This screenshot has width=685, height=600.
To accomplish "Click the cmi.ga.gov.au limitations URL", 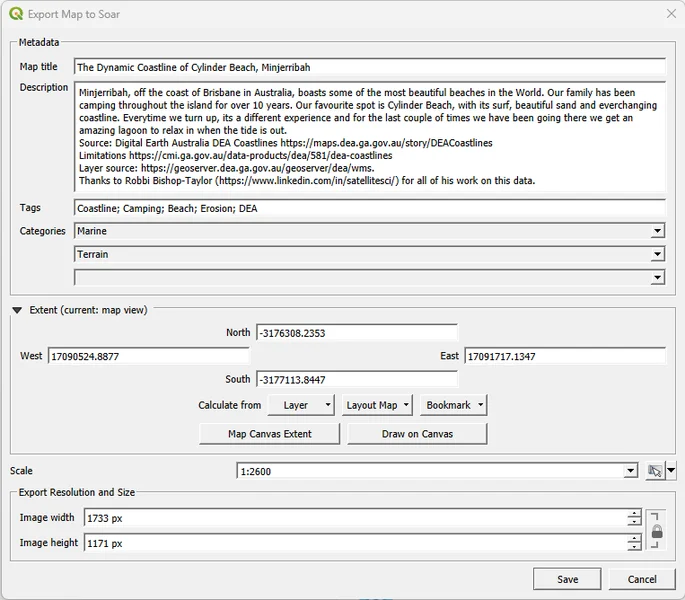I will [x=260, y=156].
